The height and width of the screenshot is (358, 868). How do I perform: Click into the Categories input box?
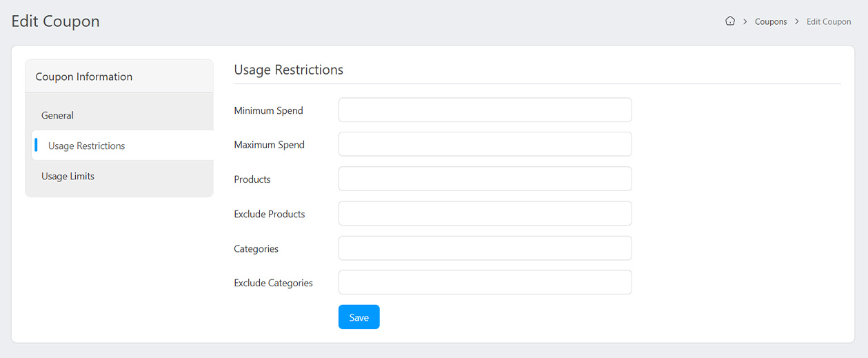click(x=485, y=248)
